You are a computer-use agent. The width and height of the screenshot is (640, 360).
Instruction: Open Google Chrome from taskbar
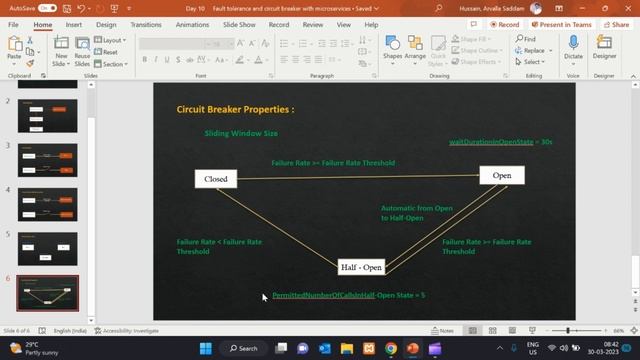pyautogui.click(x=391, y=349)
